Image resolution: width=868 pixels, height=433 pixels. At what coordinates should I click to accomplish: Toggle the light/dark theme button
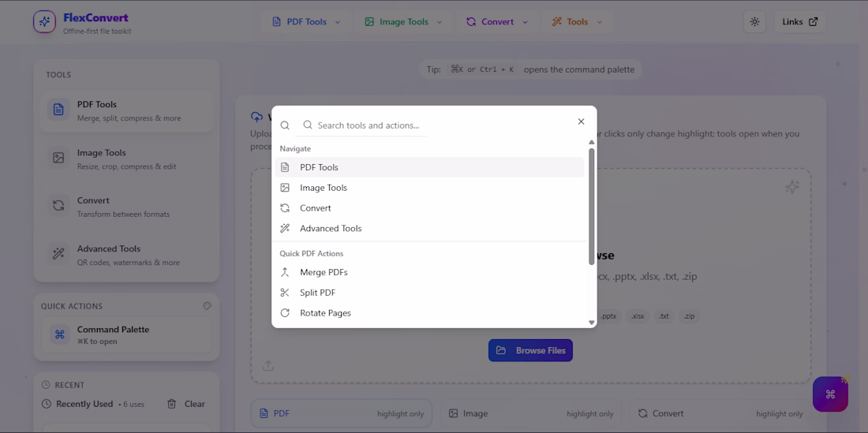(x=754, y=22)
